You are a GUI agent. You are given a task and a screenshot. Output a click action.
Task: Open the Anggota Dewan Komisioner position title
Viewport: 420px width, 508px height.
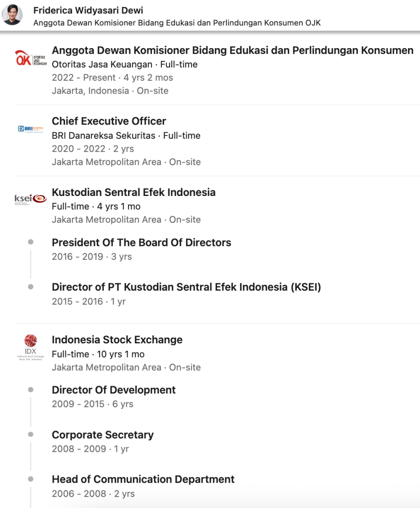(x=232, y=50)
